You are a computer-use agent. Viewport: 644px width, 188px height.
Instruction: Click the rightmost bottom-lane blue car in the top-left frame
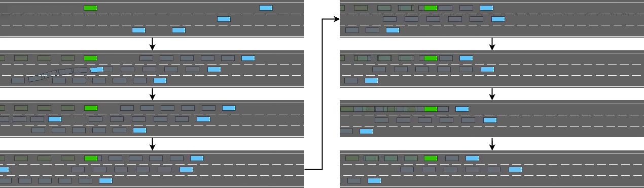click(178, 30)
